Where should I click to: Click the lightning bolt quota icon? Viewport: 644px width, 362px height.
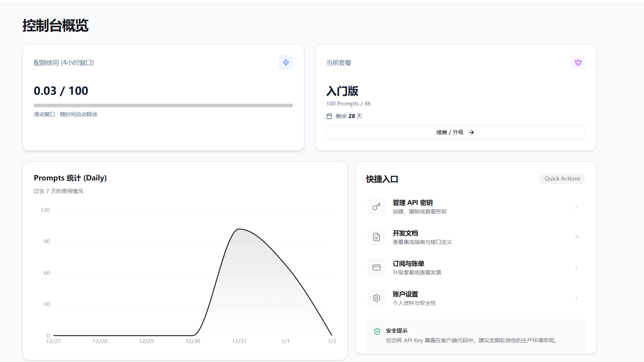(286, 62)
